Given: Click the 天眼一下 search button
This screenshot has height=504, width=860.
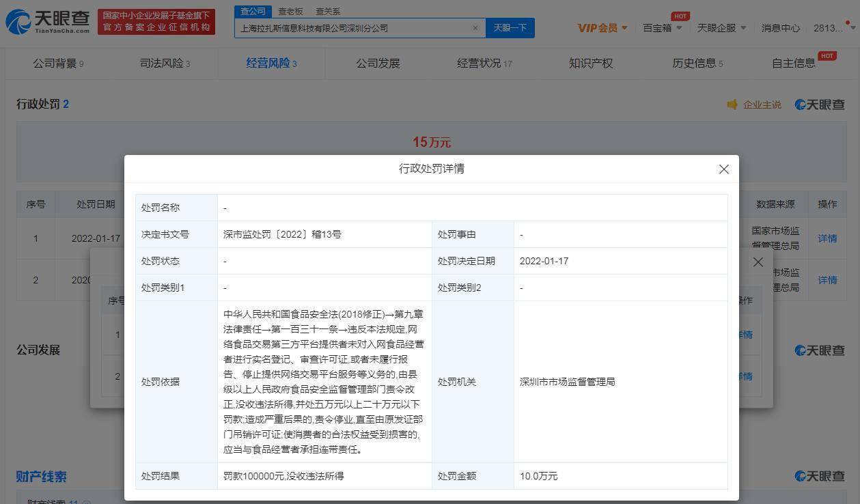Looking at the screenshot, I should tap(510, 28).
